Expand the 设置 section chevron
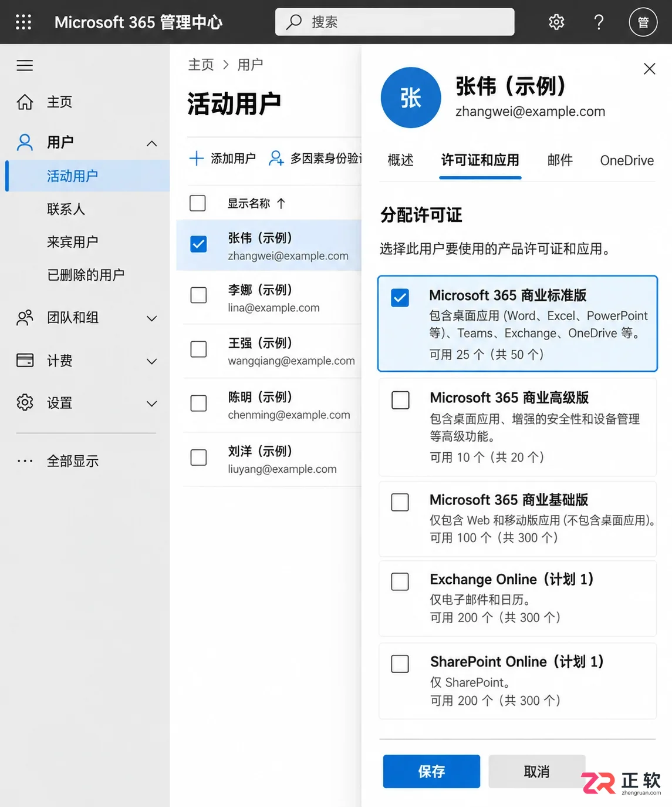Viewport: 672px width, 807px height. [x=151, y=403]
